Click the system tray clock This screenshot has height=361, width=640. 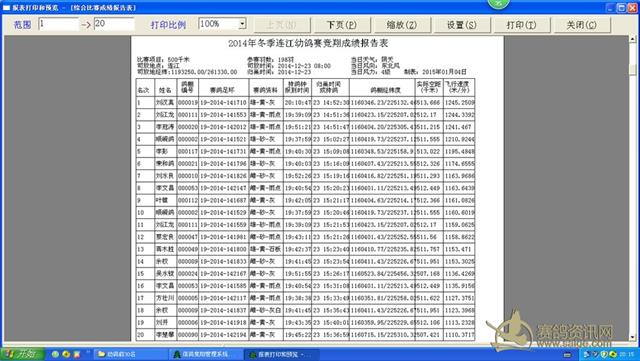pyautogui.click(x=627, y=354)
